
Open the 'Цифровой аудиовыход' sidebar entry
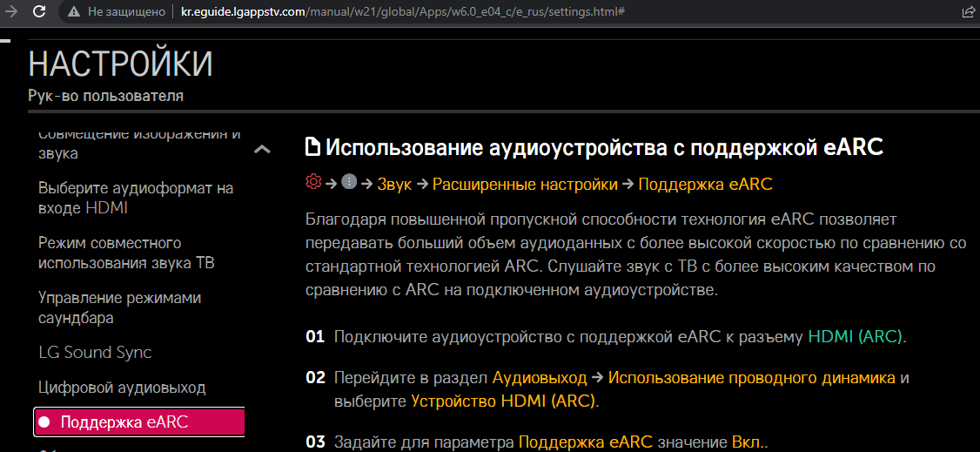pos(122,387)
